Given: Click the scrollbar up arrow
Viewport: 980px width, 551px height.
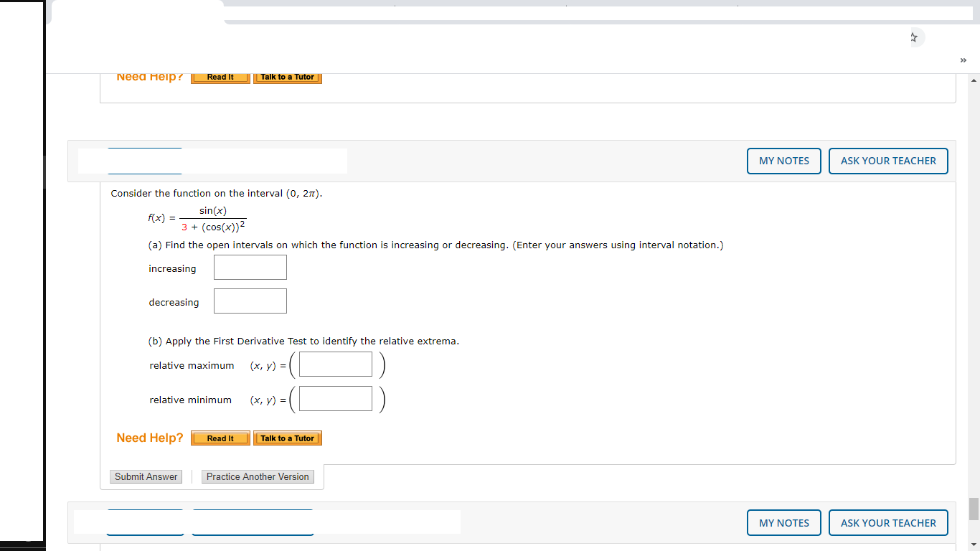Looking at the screenshot, I should pos(975,79).
